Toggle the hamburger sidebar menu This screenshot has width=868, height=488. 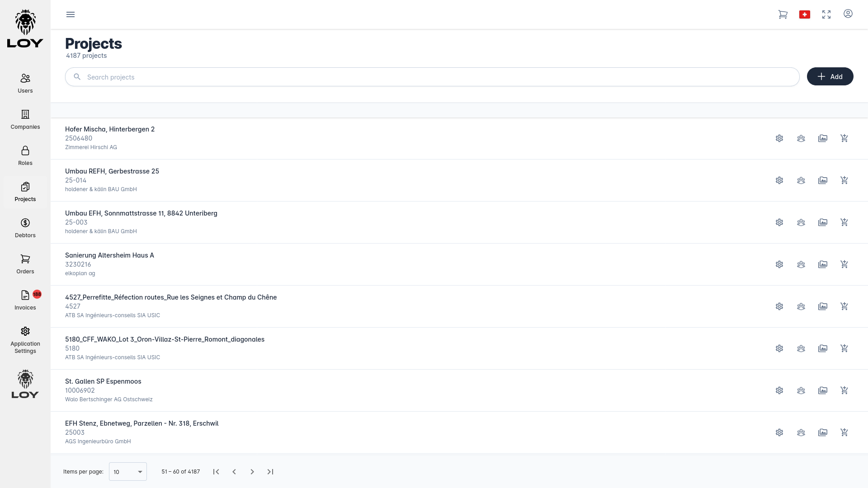71,14
